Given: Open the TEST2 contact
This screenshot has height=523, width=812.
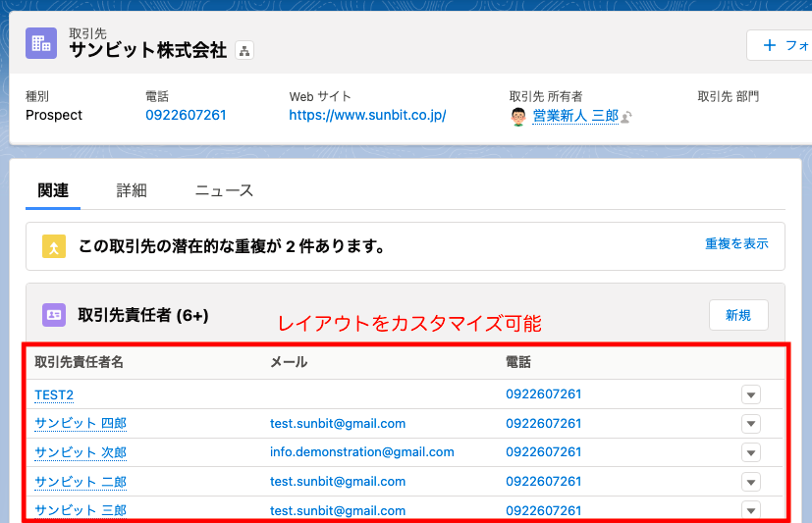Looking at the screenshot, I should (x=54, y=394).
